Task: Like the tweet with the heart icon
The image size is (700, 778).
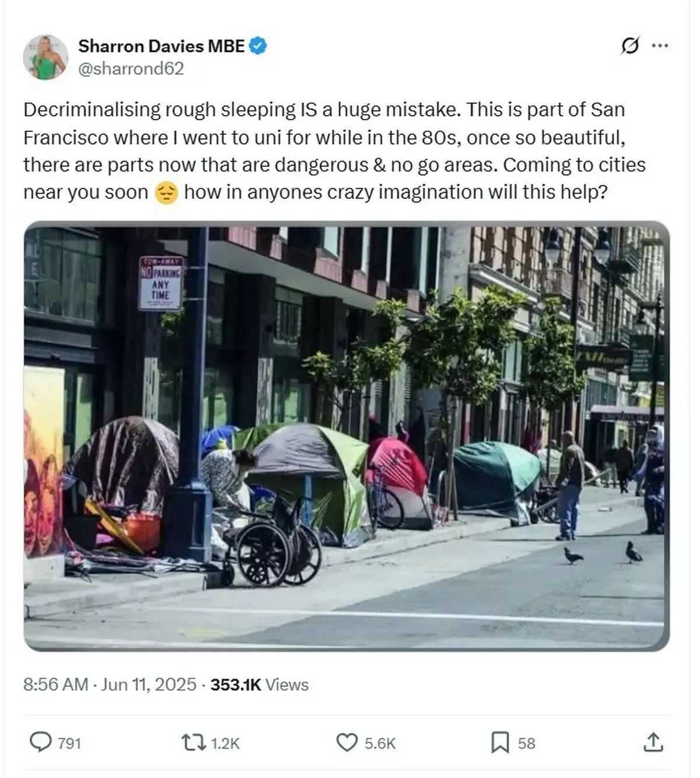Action: click(347, 743)
